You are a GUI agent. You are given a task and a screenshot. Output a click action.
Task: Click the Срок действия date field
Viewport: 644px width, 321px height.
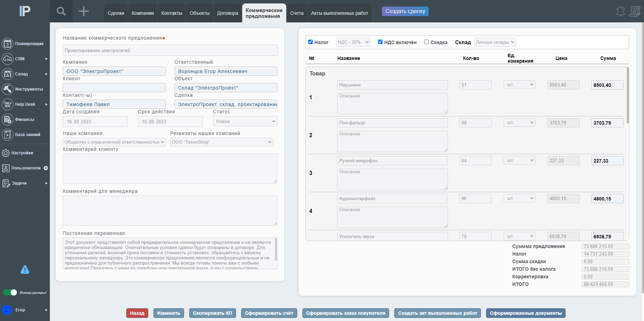tap(170, 122)
